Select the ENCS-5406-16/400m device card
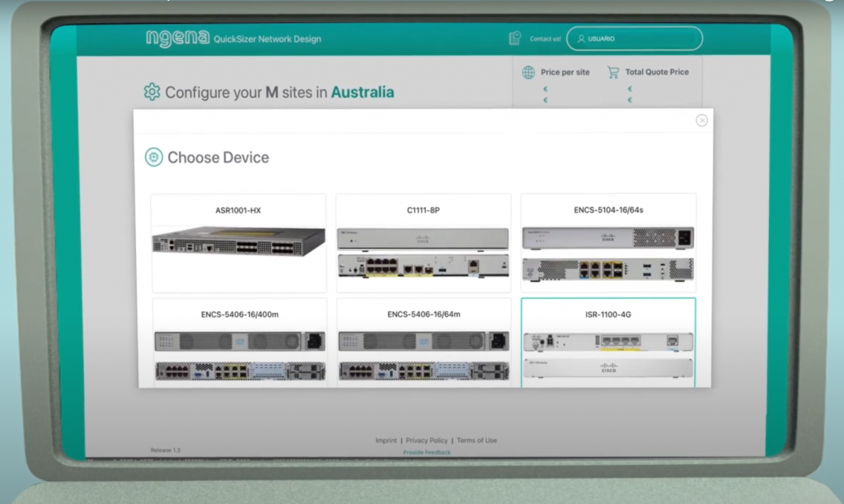 pyautogui.click(x=240, y=343)
